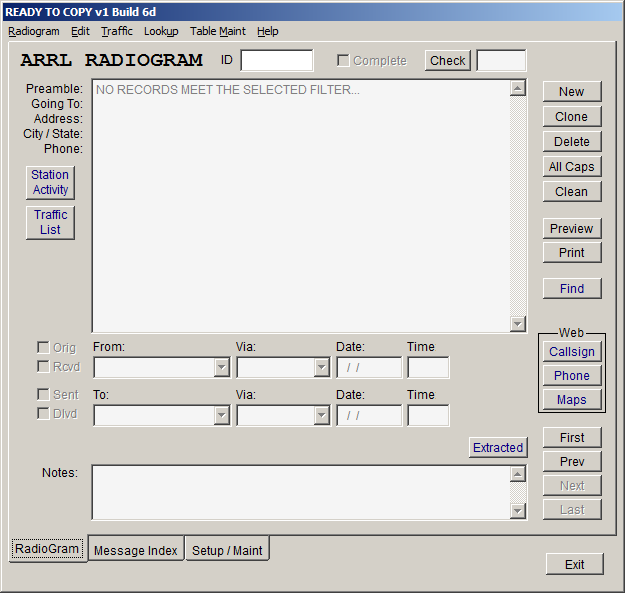Click the Next record button
Image resolution: width=625 pixels, height=593 pixels.
coord(572,485)
